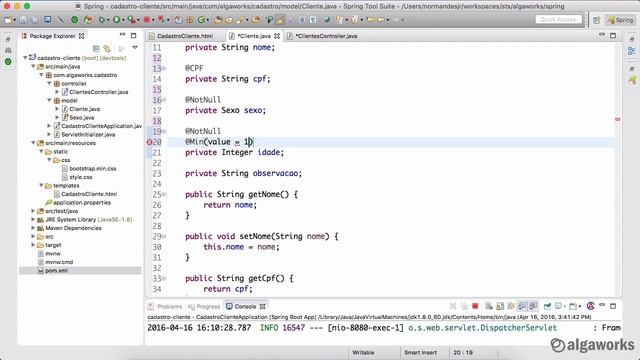
Task: Open the Progress tab
Action: point(204,307)
